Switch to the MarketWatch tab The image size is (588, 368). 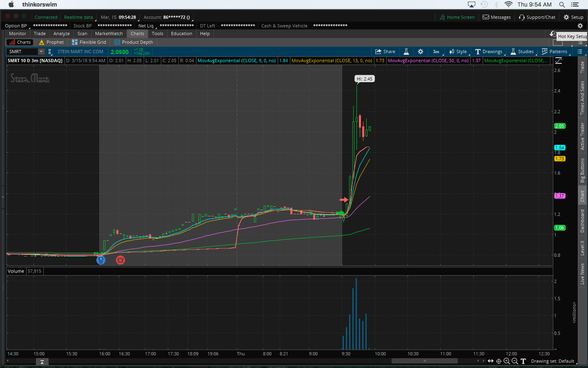(x=109, y=34)
